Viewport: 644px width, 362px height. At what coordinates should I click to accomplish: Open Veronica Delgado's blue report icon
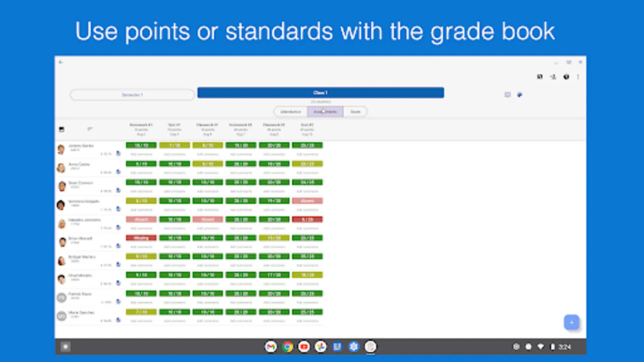[118, 209]
